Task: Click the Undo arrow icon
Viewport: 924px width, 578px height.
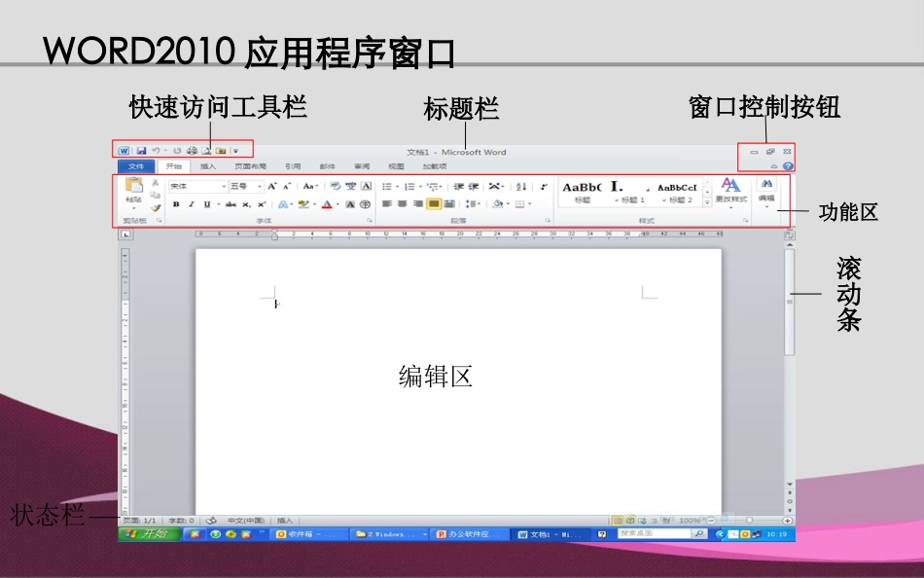Action: [x=157, y=151]
